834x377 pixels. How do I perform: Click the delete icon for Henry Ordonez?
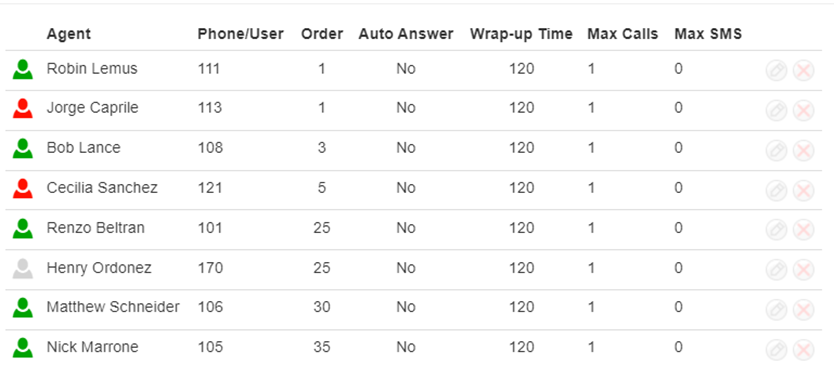pos(803,270)
